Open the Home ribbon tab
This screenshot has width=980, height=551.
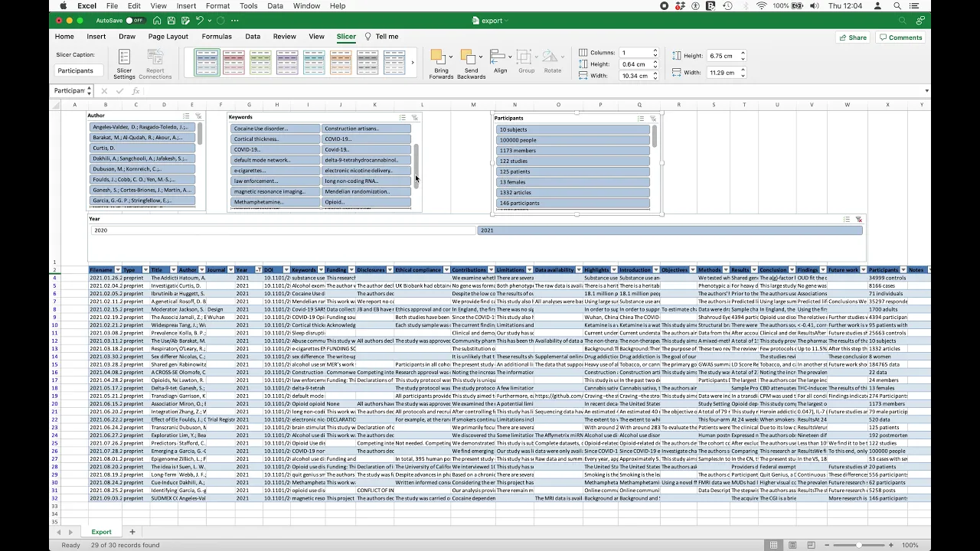(x=64, y=37)
